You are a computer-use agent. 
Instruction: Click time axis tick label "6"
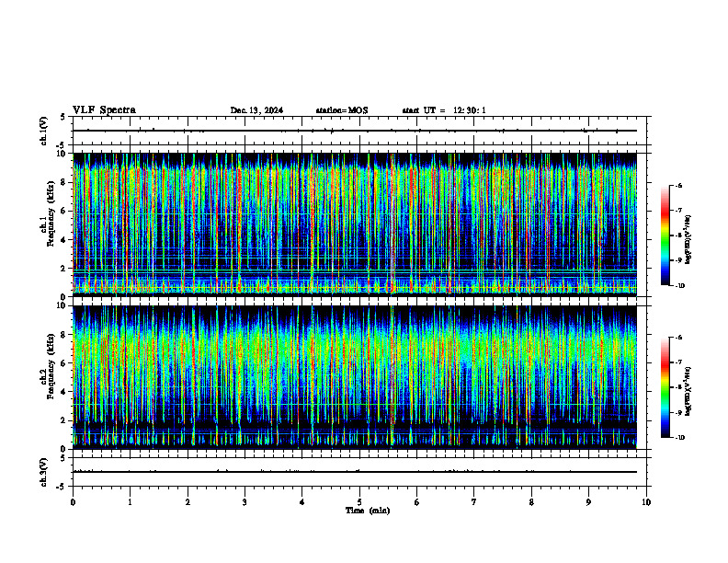417,502
